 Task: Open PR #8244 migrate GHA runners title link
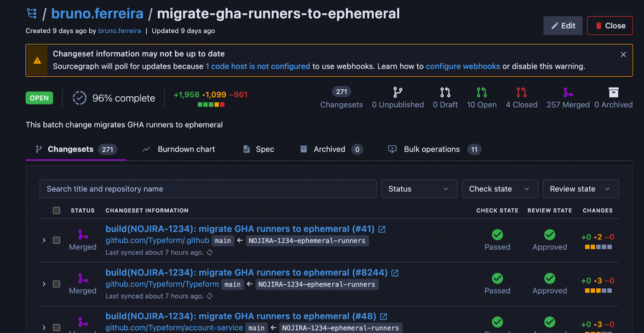(247, 273)
